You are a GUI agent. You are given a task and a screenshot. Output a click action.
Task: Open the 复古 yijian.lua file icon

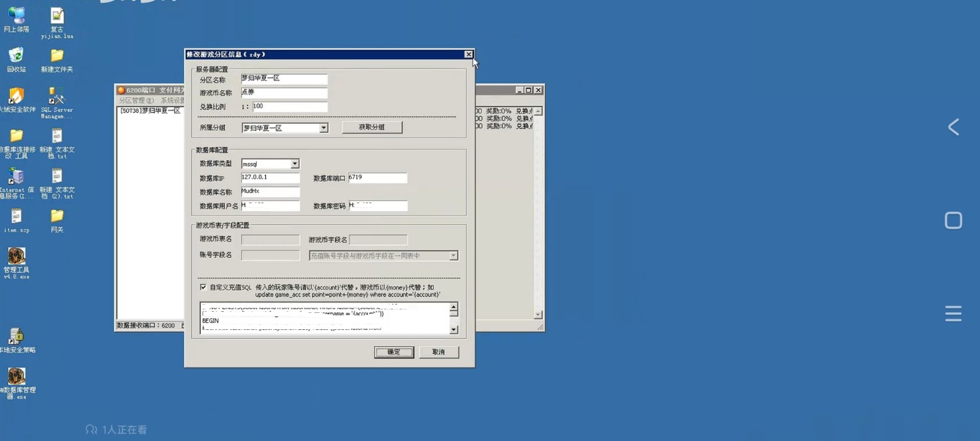point(57,17)
